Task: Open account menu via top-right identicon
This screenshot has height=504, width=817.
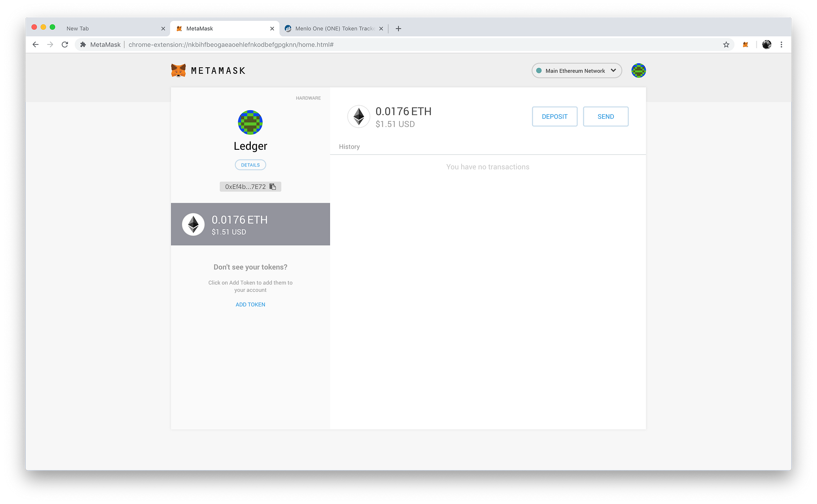Action: point(638,71)
